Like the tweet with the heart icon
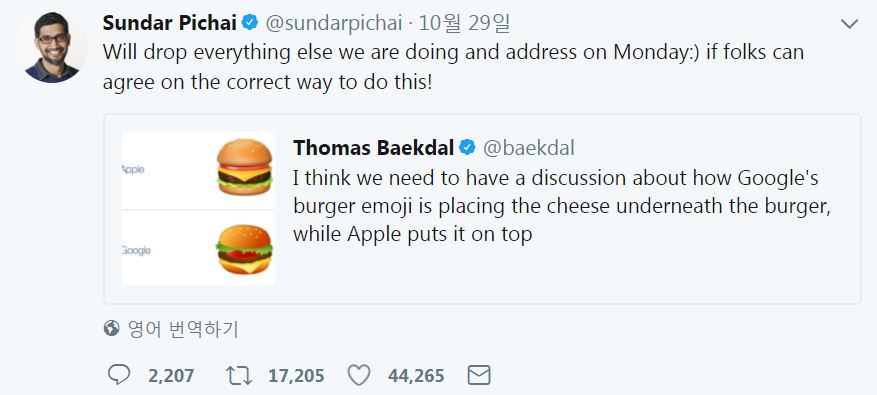Viewport: 877px width, 395px height. click(x=359, y=375)
